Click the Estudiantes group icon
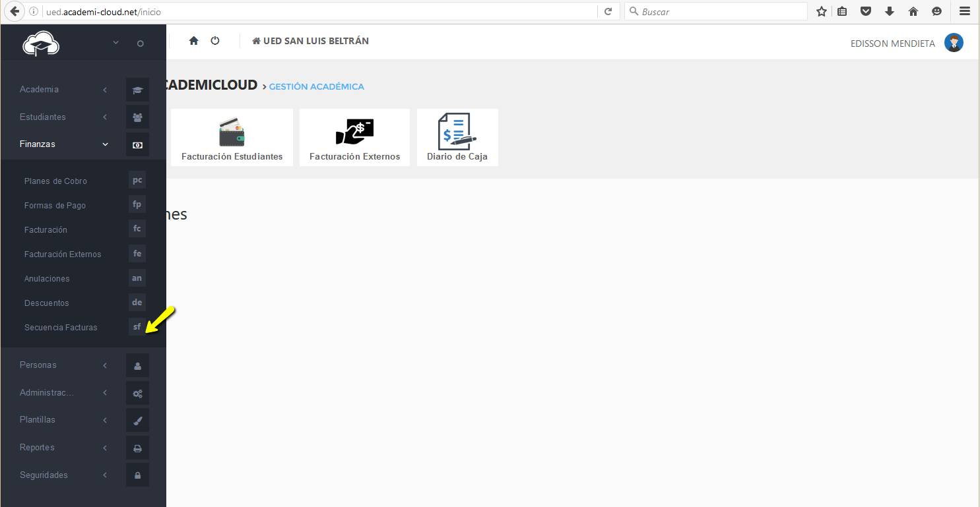The image size is (980, 507). 137,117
